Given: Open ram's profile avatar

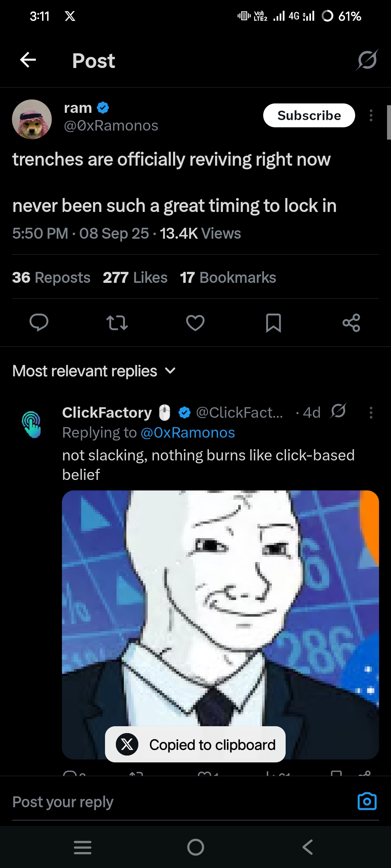Looking at the screenshot, I should [x=32, y=119].
